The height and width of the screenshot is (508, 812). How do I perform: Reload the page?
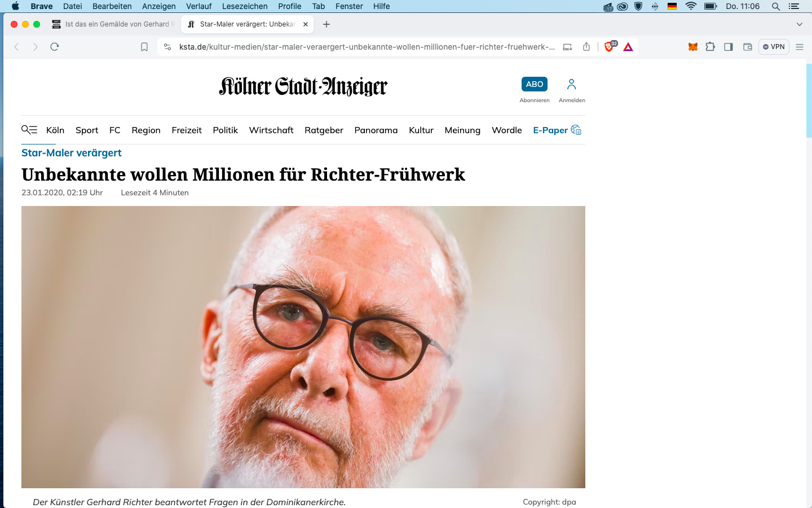(55, 47)
